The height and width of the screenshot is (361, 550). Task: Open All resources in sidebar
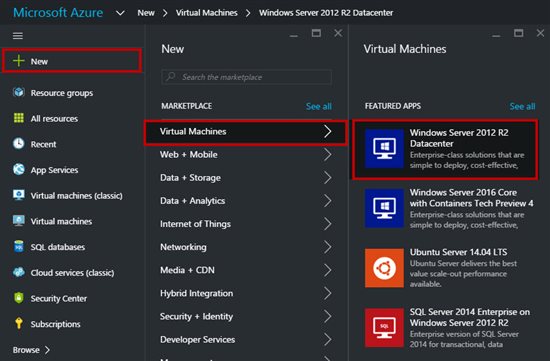(54, 119)
